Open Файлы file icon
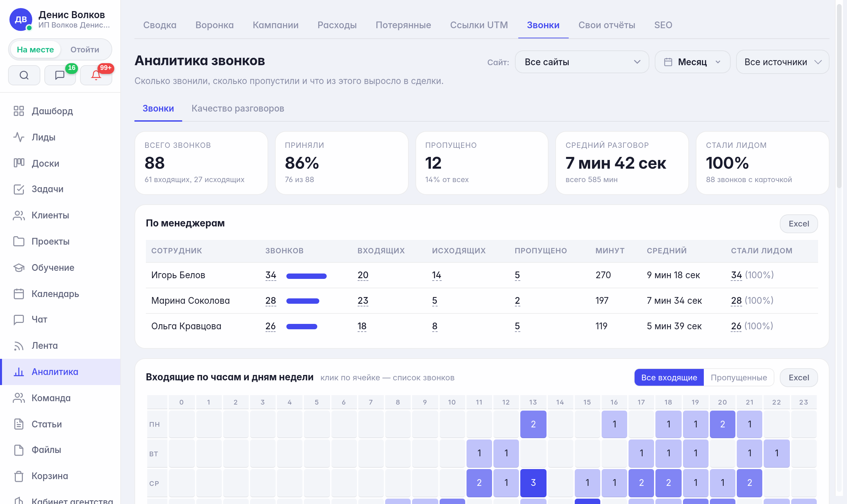The width and height of the screenshot is (847, 504). 19,450
